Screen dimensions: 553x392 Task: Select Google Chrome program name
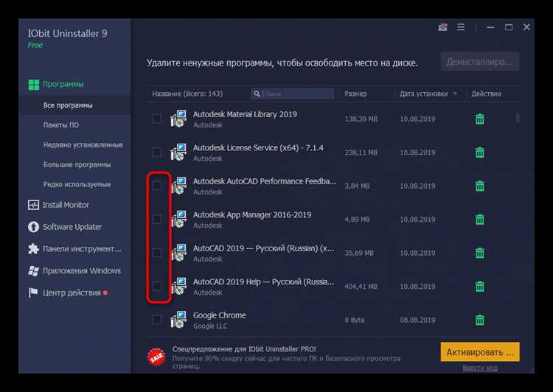click(220, 315)
